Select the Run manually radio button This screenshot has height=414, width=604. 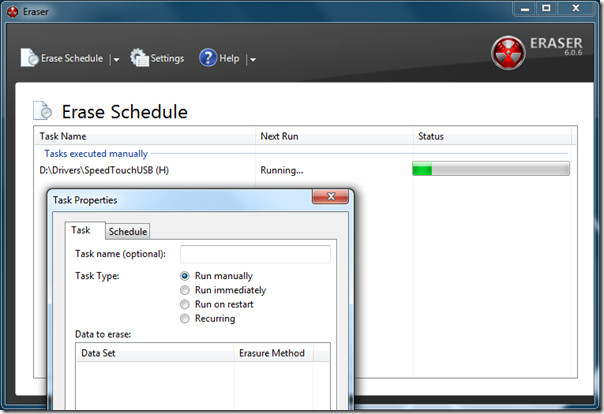[x=185, y=276]
